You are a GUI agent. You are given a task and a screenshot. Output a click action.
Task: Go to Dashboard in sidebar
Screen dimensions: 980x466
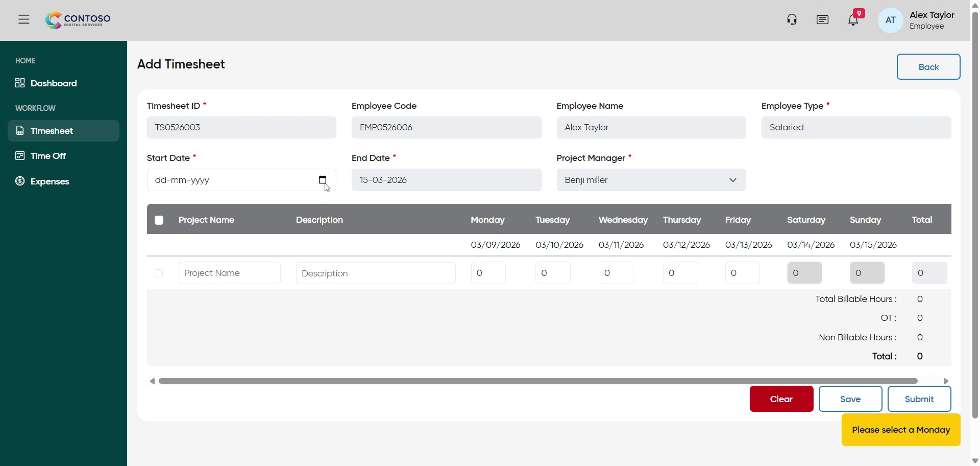(x=53, y=83)
